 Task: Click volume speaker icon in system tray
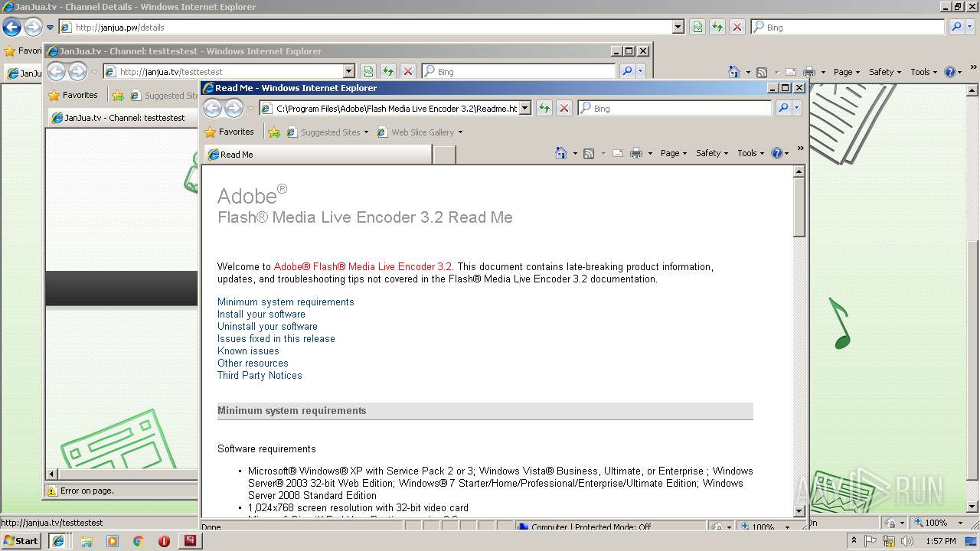click(908, 541)
